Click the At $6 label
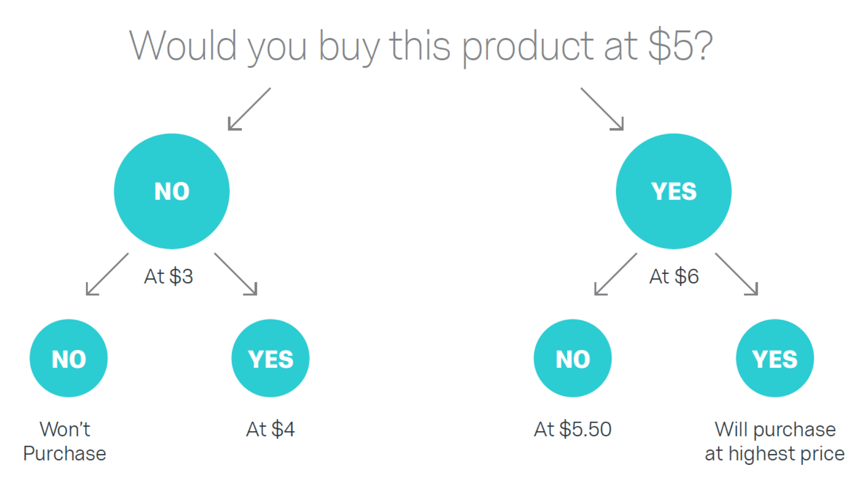868x491 pixels. 674,276
